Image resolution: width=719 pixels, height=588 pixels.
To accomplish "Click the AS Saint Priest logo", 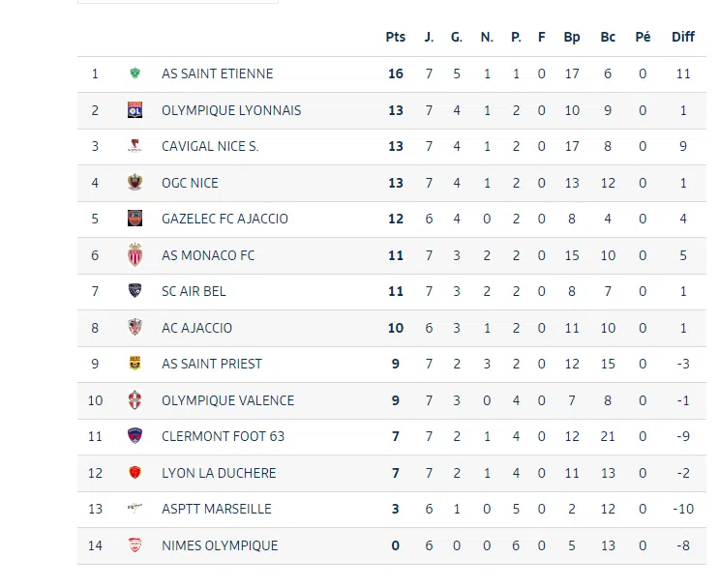I will [135, 364].
